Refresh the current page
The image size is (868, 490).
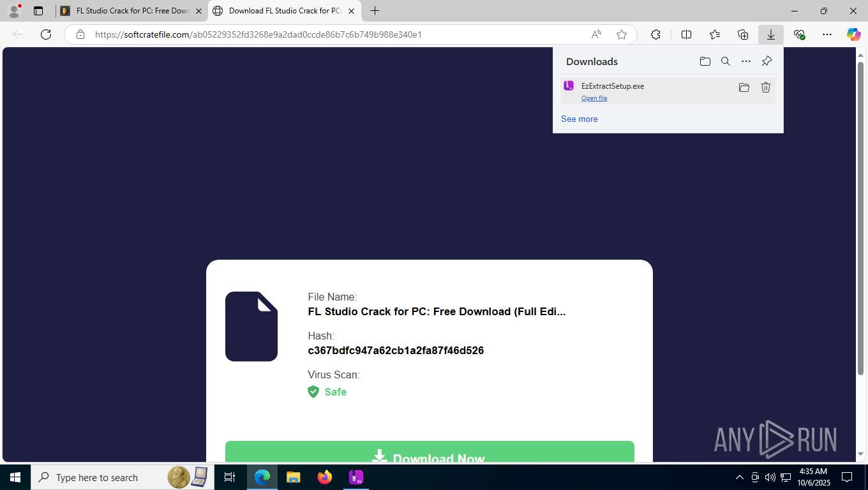click(x=46, y=34)
